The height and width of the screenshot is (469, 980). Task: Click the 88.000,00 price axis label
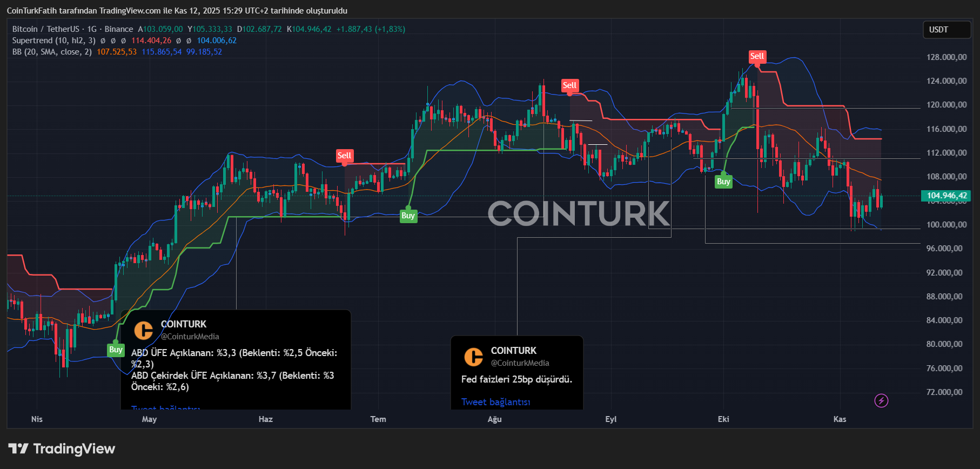pos(944,297)
